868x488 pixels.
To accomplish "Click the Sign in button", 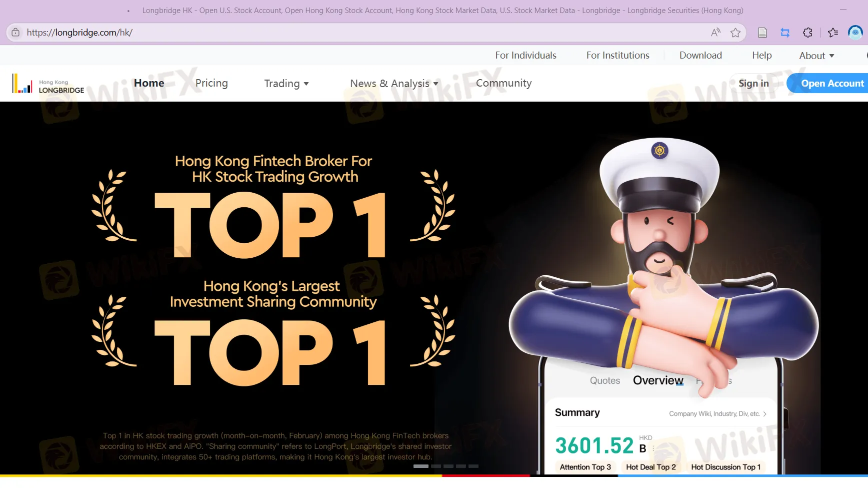I will [753, 84].
